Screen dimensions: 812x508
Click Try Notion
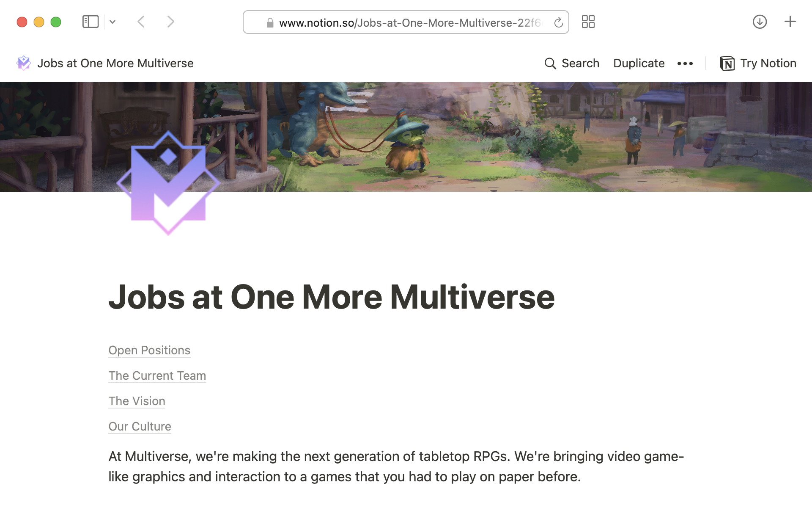[758, 63]
